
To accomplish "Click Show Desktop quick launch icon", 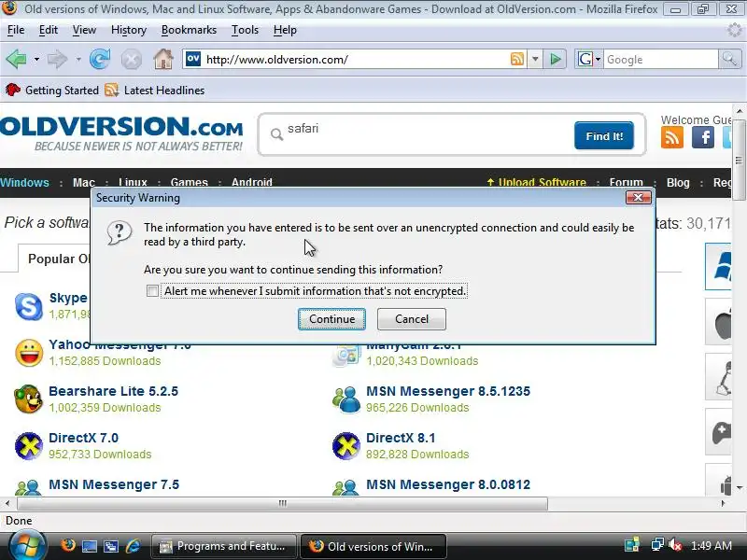I will click(x=90, y=546).
